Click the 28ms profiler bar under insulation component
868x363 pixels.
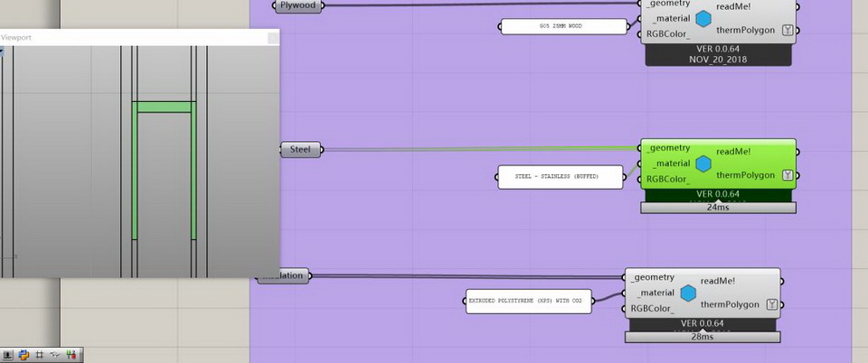point(702,337)
